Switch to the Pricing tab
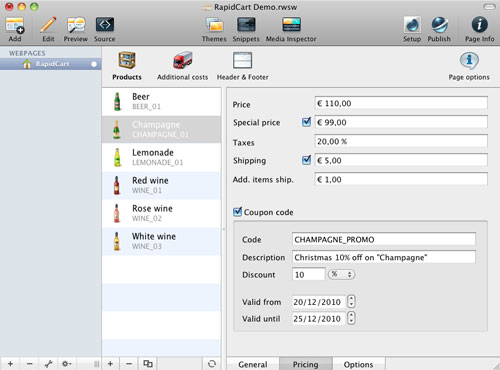Viewport: 500px width, 370px height. tap(306, 364)
